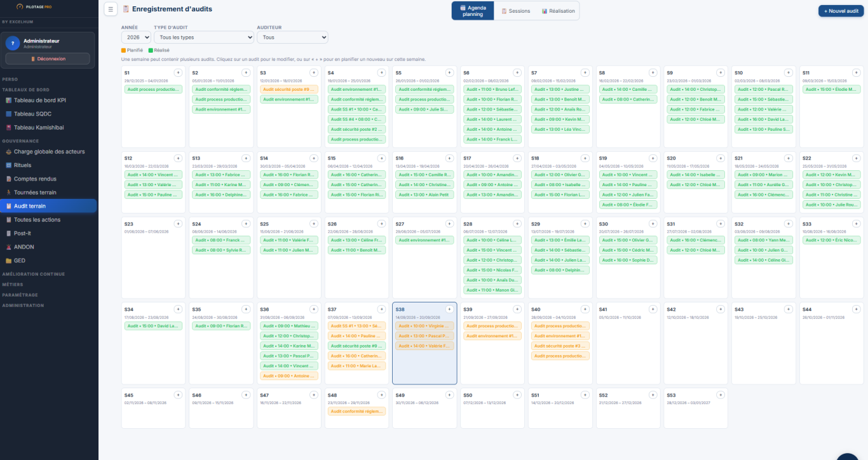Image resolution: width=868 pixels, height=460 pixels.
Task: Open the Audit 12:00 Éric entry in S33
Action: tap(832, 240)
